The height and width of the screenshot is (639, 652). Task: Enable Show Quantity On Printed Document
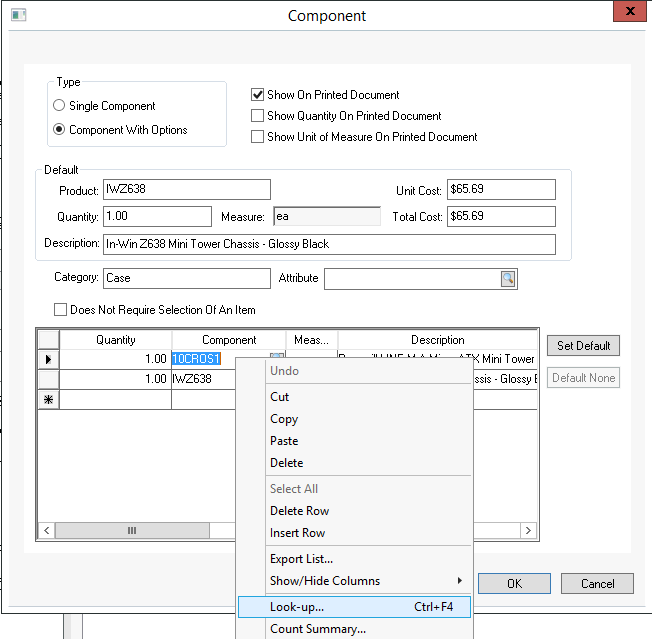tap(258, 116)
